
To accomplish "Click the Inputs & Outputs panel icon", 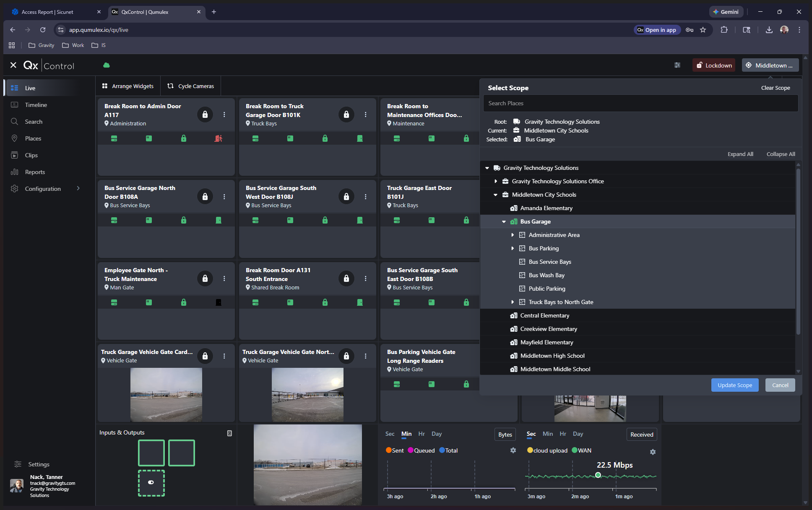I will [x=229, y=433].
